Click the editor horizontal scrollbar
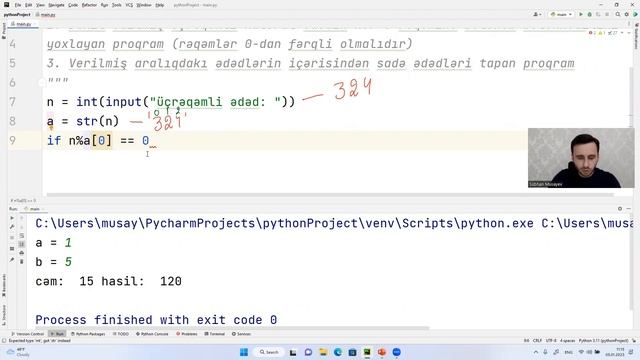Image resolution: width=640 pixels, height=360 pixels. click(330, 195)
